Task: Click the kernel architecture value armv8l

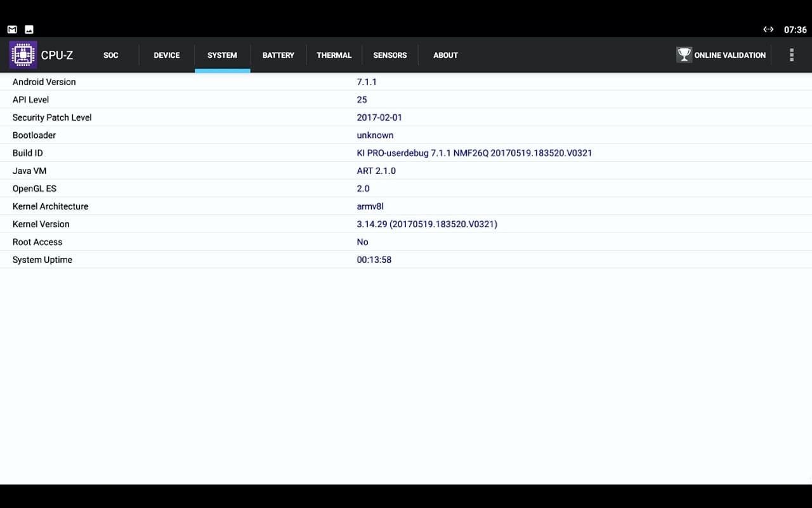Action: pos(370,206)
